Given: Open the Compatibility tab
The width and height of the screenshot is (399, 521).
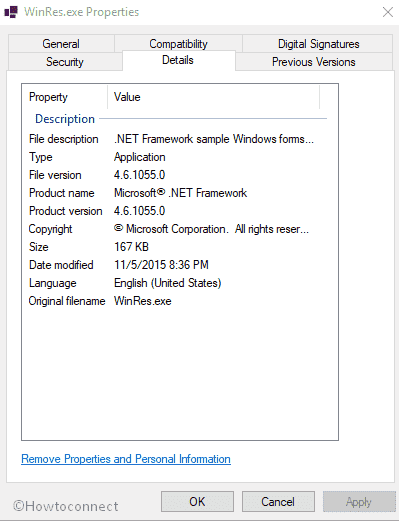Looking at the screenshot, I should point(178,44).
